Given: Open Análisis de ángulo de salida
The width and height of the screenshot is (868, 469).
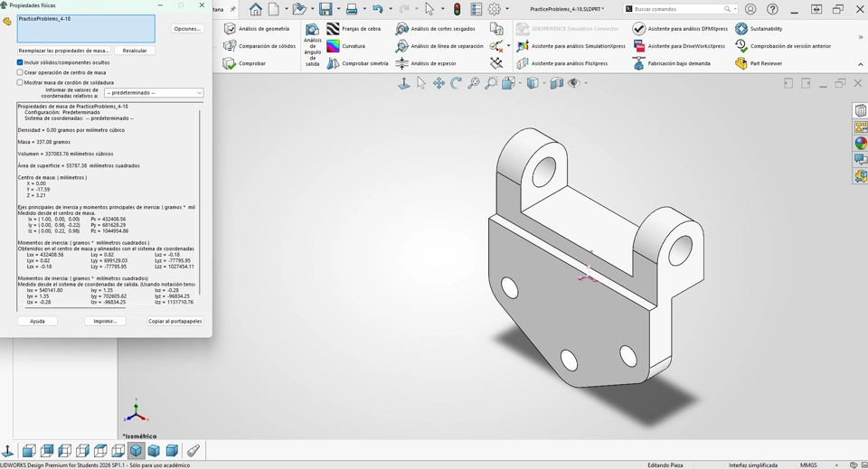Looking at the screenshot, I should click(x=312, y=45).
